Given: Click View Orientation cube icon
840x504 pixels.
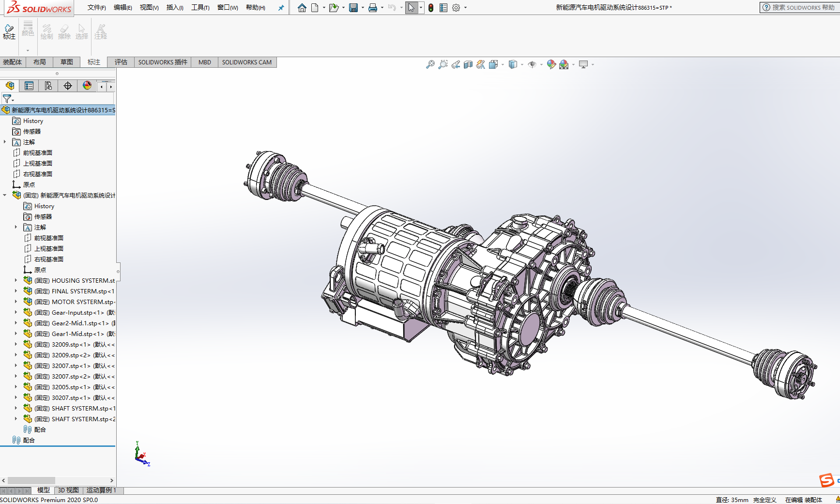Looking at the screenshot, I should coord(493,64).
